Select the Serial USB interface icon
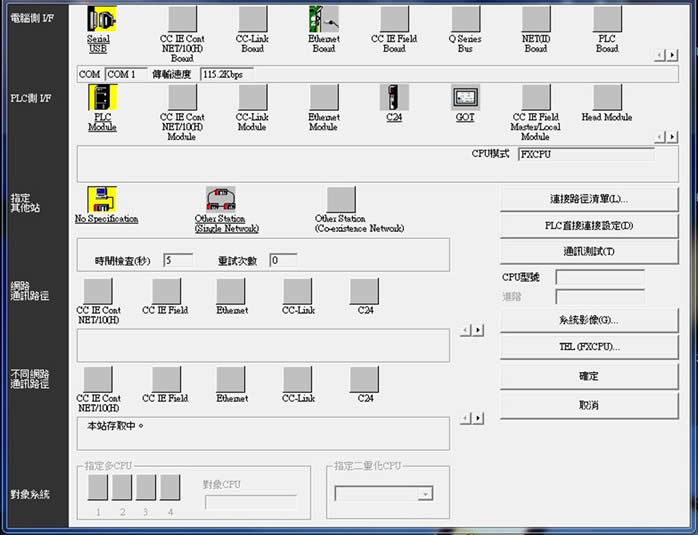The height and width of the screenshot is (535, 698). click(x=101, y=20)
